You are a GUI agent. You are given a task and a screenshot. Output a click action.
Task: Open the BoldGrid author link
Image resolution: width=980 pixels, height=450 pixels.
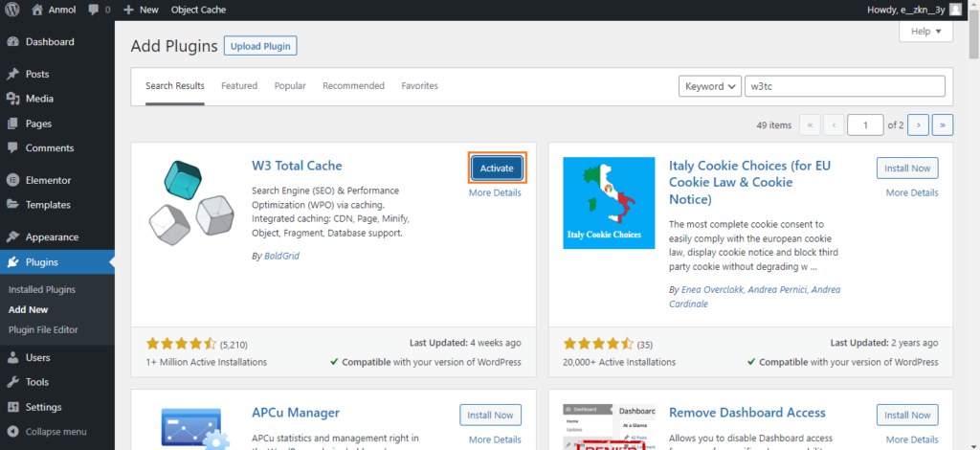(x=280, y=257)
